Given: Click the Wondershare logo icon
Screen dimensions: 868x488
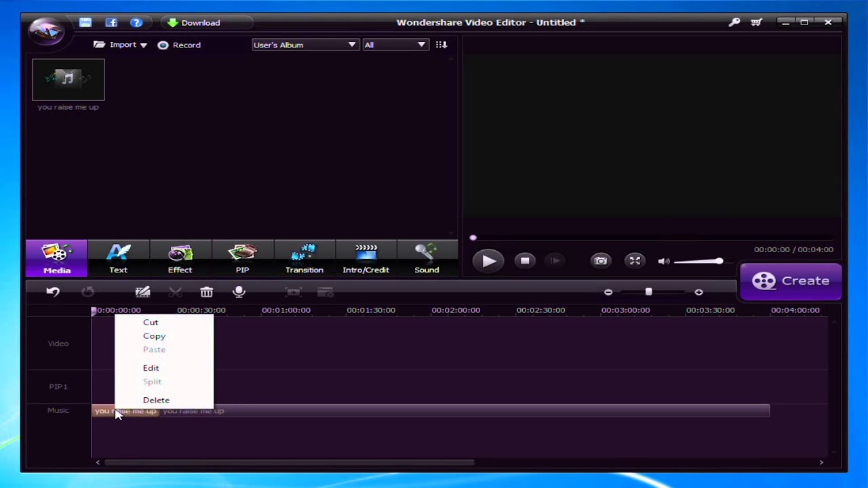Looking at the screenshot, I should (x=46, y=30).
